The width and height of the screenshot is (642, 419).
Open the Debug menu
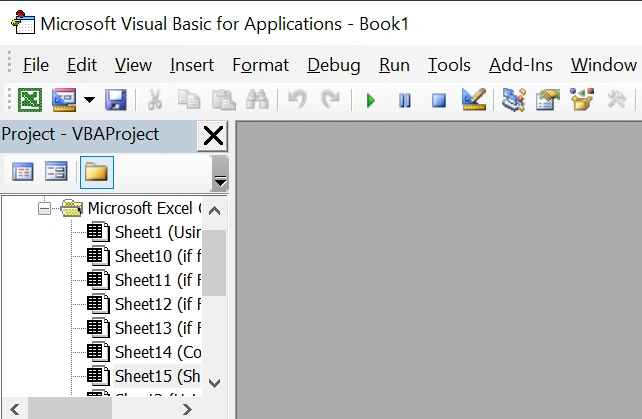click(333, 65)
